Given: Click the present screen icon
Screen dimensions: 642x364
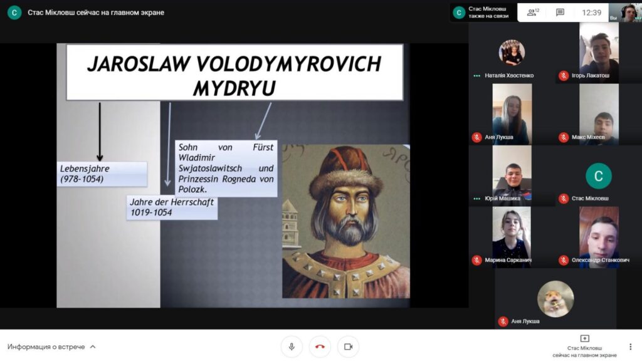Looking at the screenshot, I should tap(584, 339).
